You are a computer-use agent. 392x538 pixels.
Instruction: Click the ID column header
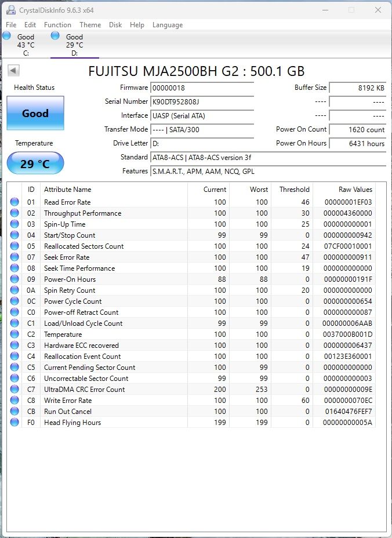(31, 190)
